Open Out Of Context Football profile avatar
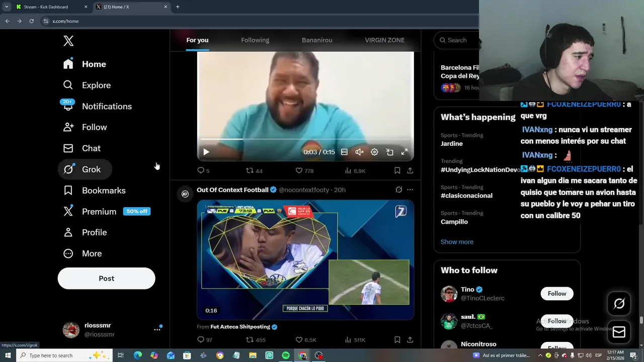Screen dimensions: 644x362 185,194
